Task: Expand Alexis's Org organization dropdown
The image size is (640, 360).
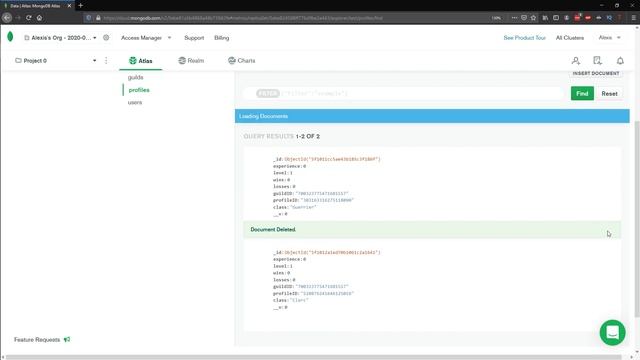Action: [60, 38]
